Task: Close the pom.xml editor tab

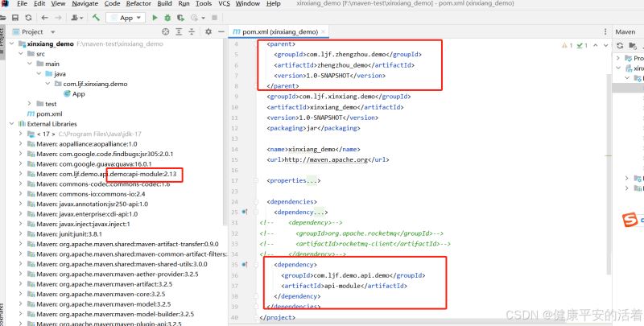Action: [x=324, y=31]
